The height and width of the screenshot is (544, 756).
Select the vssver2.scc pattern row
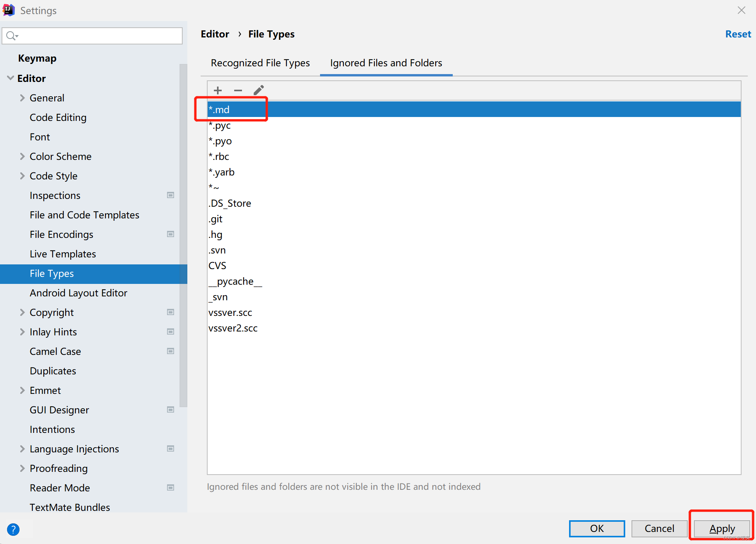click(x=474, y=328)
